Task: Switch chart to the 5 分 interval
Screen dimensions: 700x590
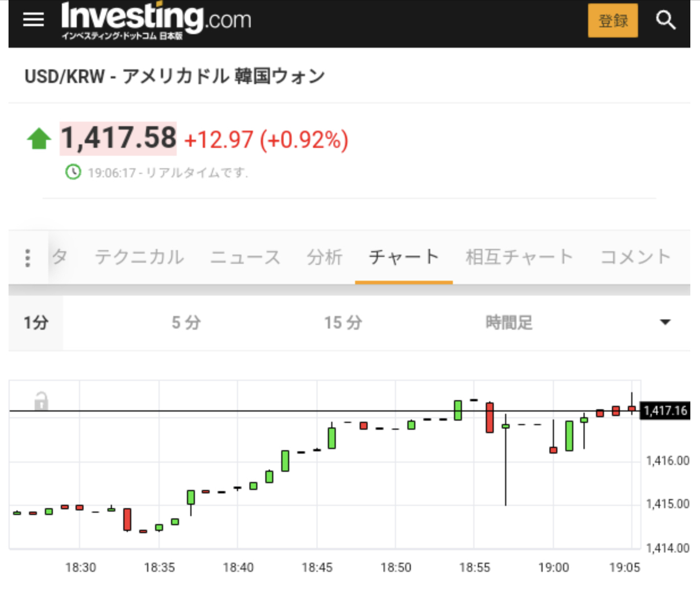Action: (x=186, y=323)
